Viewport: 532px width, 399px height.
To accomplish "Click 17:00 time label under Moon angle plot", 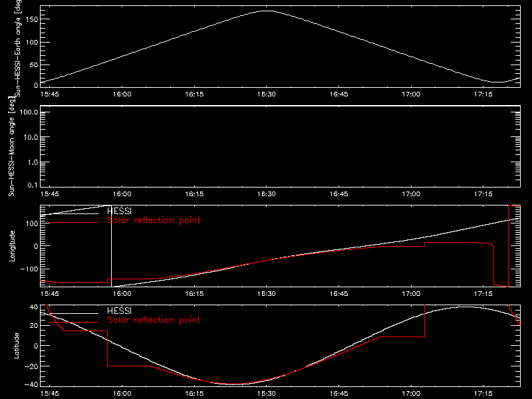I will [411, 194].
